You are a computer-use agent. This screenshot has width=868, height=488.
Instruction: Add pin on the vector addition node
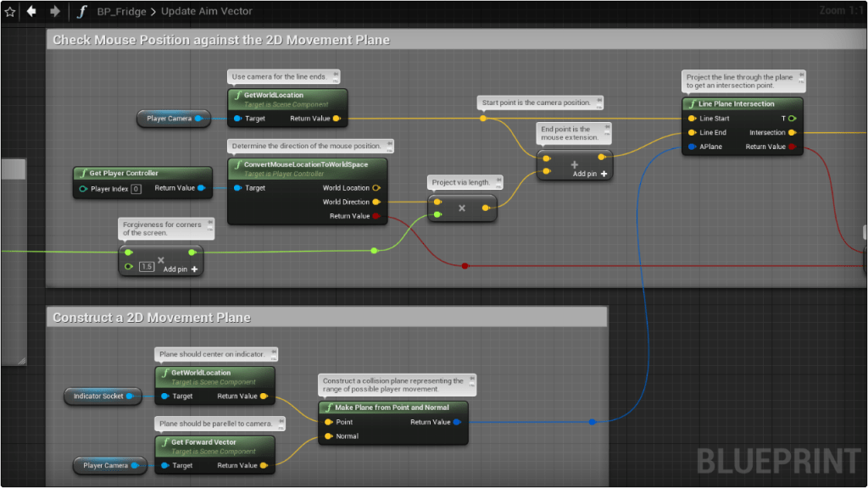591,174
